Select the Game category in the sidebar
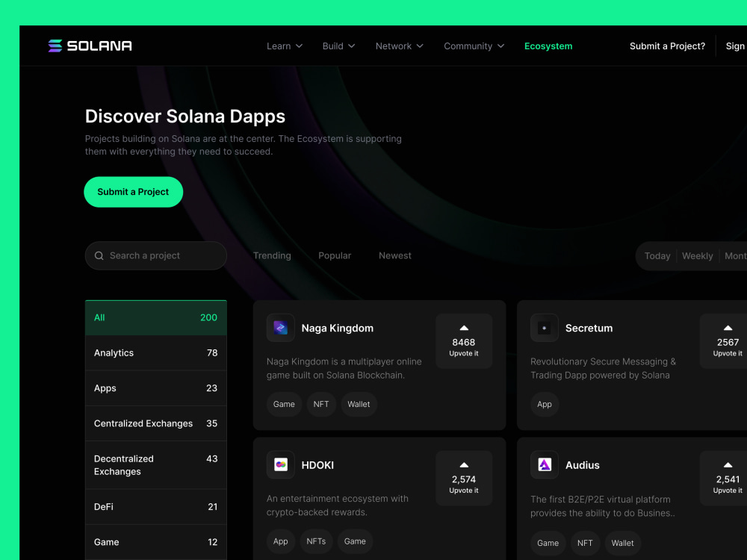747x560 pixels. point(156,542)
